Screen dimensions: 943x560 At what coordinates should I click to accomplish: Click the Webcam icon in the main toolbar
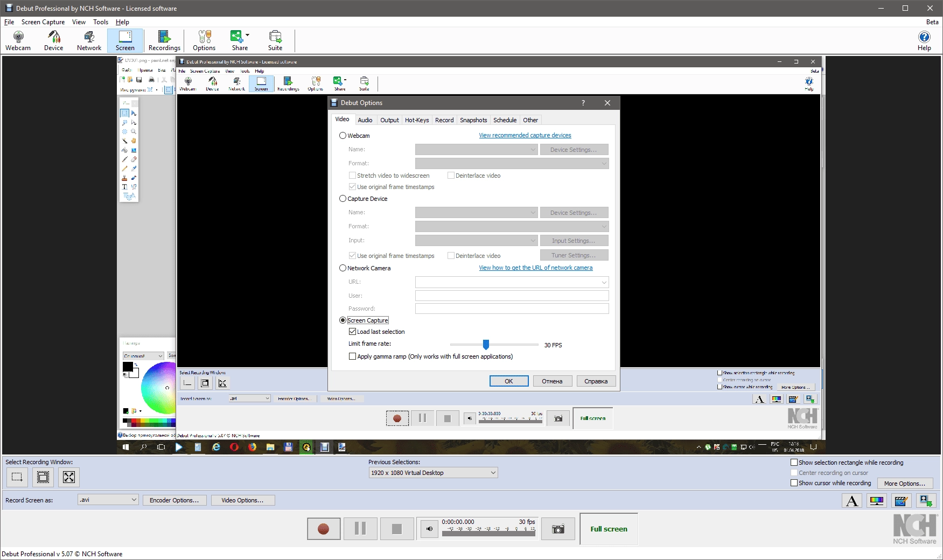(18, 40)
